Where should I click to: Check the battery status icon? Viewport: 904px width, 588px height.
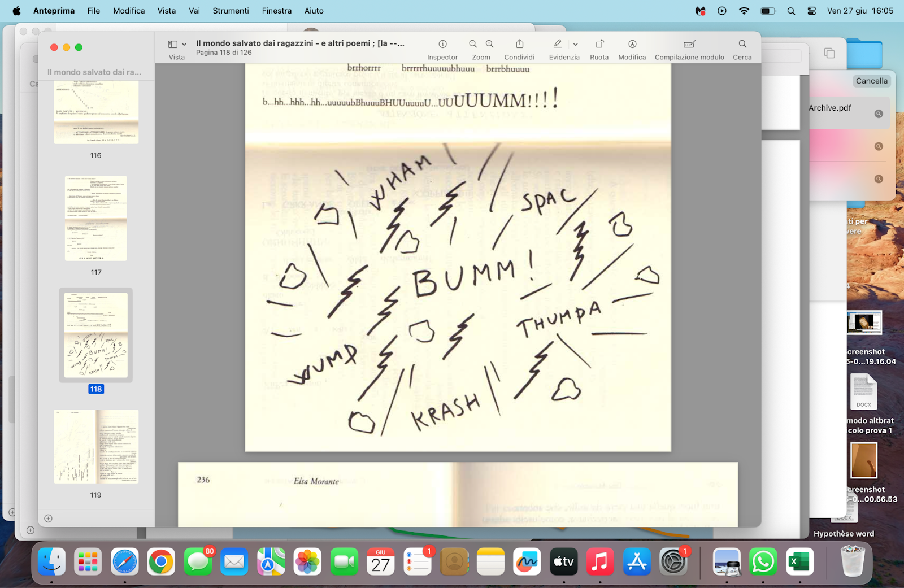768,11
